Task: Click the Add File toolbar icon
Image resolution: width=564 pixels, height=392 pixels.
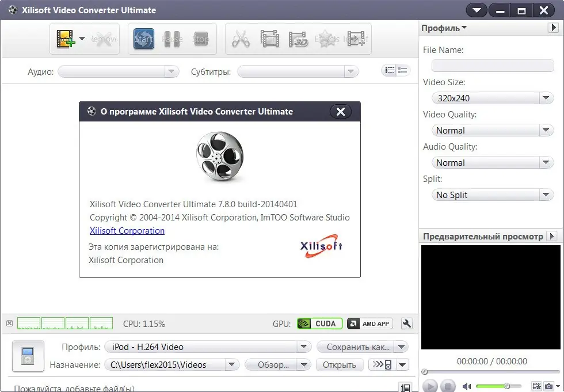Action: click(x=66, y=39)
